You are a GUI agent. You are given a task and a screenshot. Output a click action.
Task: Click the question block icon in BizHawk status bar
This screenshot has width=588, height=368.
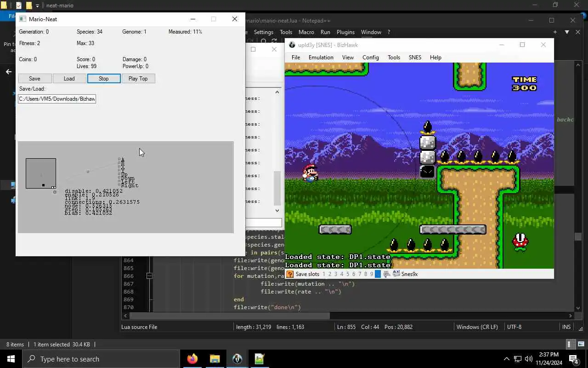pos(289,274)
